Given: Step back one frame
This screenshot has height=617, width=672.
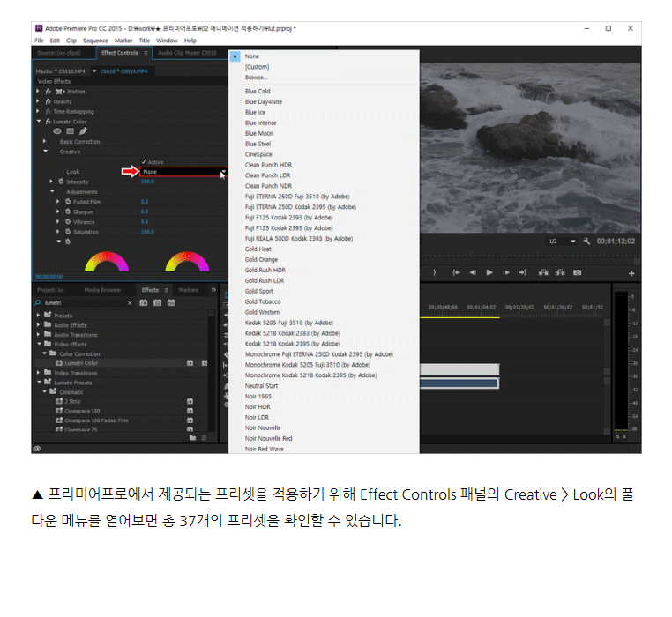Looking at the screenshot, I should tap(473, 272).
